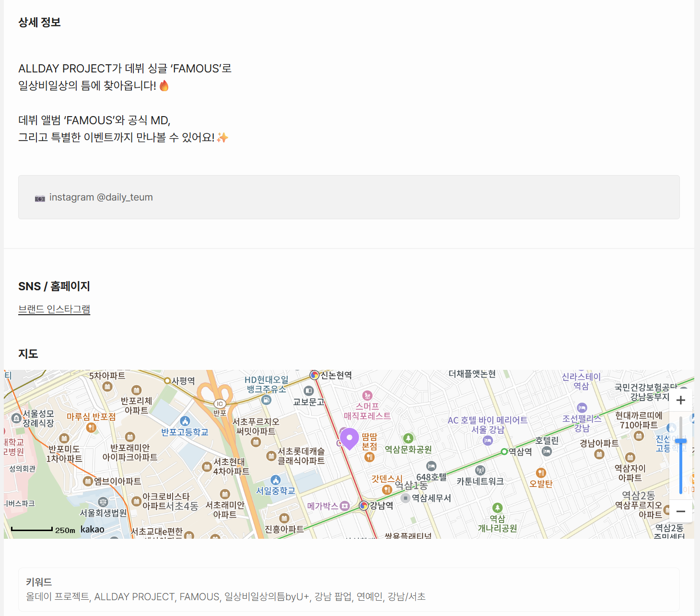This screenshot has width=700, height=616.
Task: Select the 오발탄 restaurant icon
Action: 541,473
